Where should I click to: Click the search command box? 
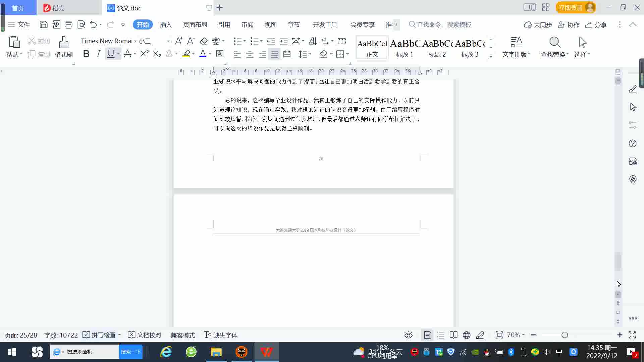coord(440,24)
